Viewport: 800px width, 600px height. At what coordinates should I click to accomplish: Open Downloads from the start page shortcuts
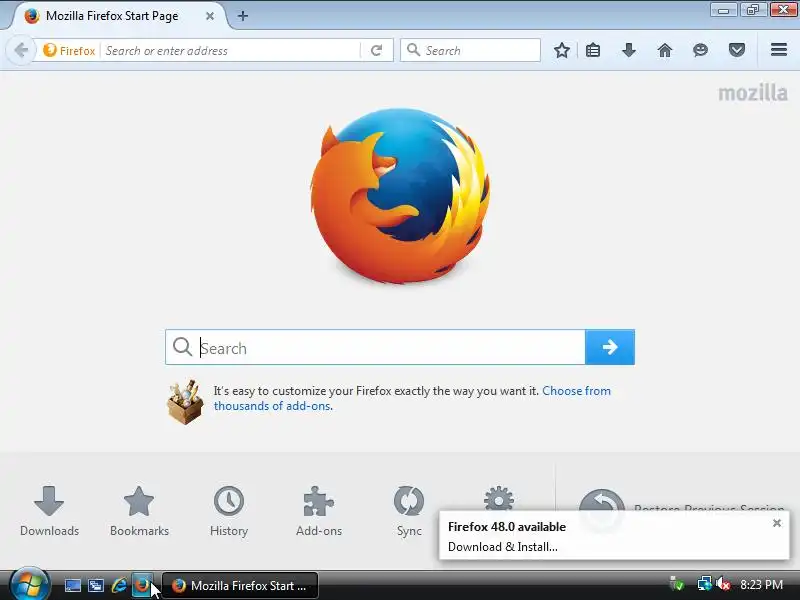[x=49, y=511]
